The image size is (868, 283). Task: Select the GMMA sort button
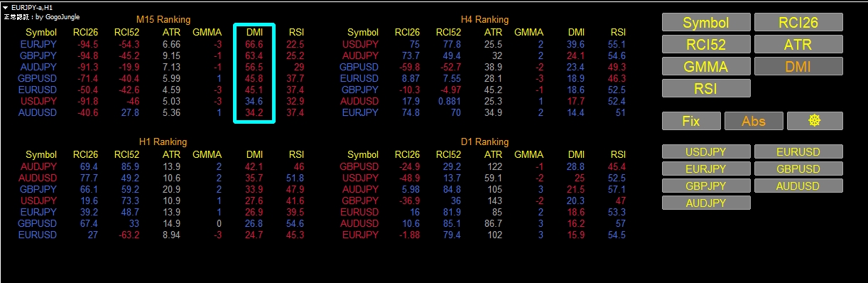pyautogui.click(x=705, y=67)
